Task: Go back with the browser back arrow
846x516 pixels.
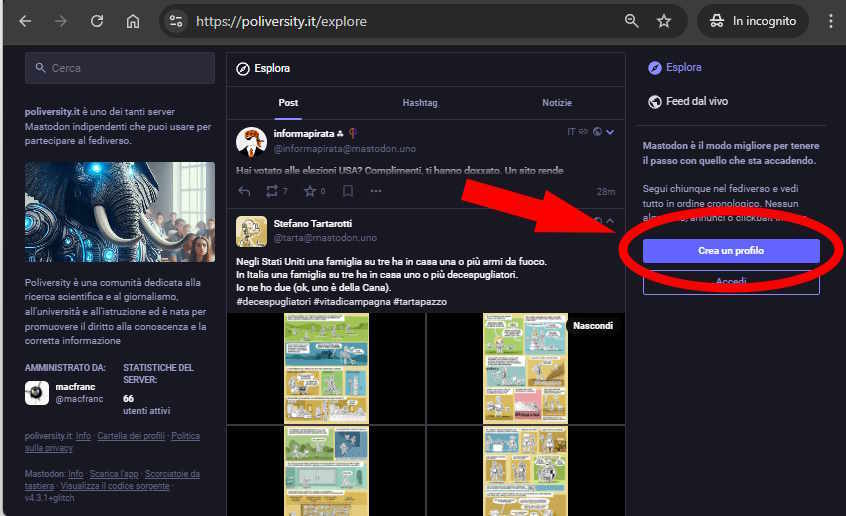Action: pyautogui.click(x=25, y=21)
